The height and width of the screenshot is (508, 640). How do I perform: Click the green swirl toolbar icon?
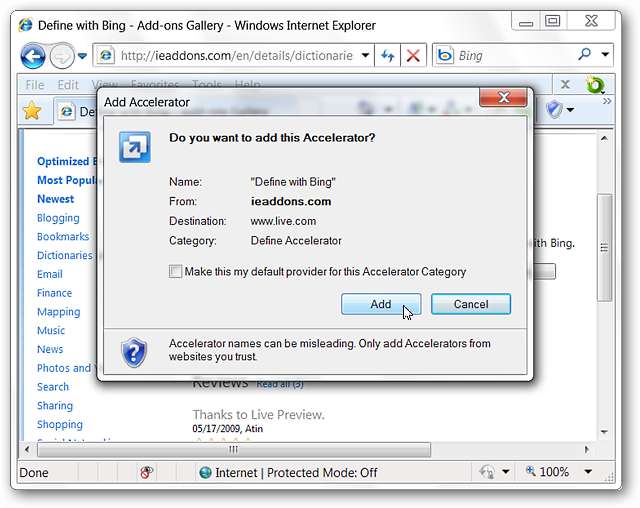tap(595, 85)
